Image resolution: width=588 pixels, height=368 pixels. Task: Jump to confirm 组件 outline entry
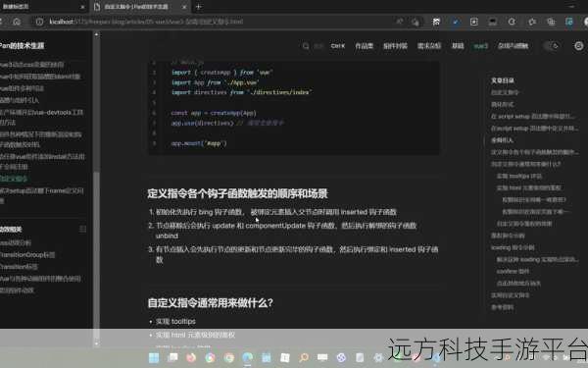(x=513, y=271)
